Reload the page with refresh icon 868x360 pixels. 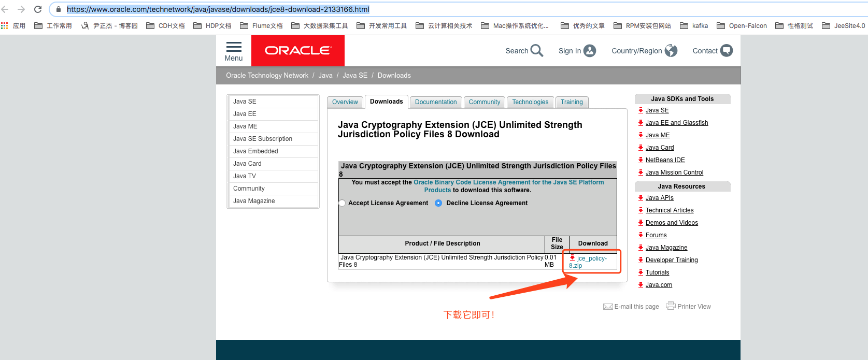click(38, 9)
